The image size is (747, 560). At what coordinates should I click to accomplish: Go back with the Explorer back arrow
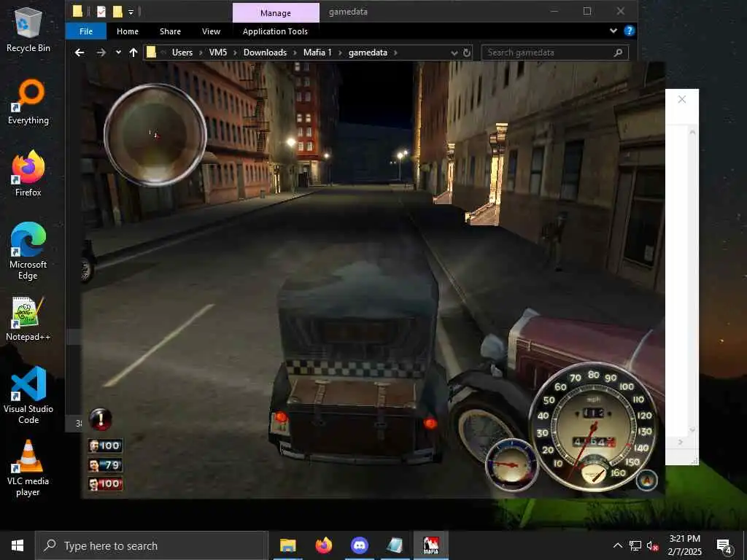click(x=80, y=52)
